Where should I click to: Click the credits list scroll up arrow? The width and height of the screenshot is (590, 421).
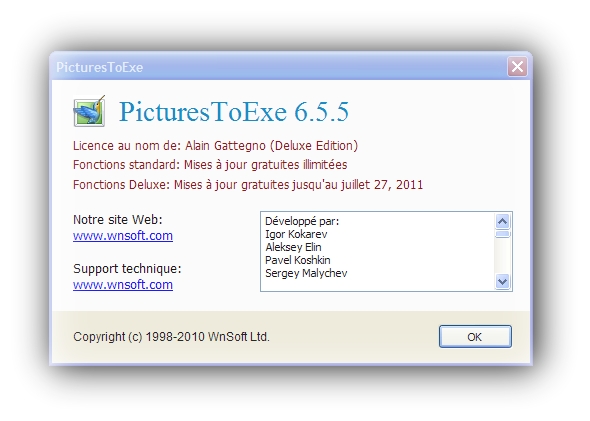(x=503, y=221)
